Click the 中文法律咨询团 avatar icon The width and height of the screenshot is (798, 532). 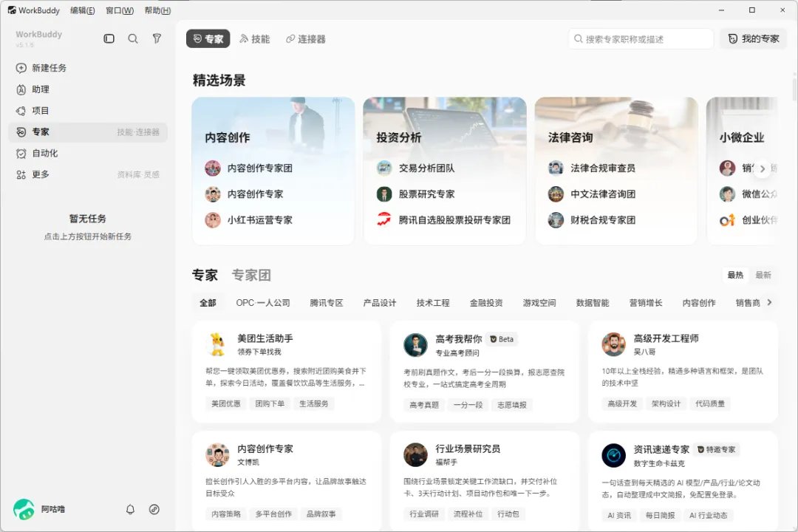pyautogui.click(x=556, y=194)
